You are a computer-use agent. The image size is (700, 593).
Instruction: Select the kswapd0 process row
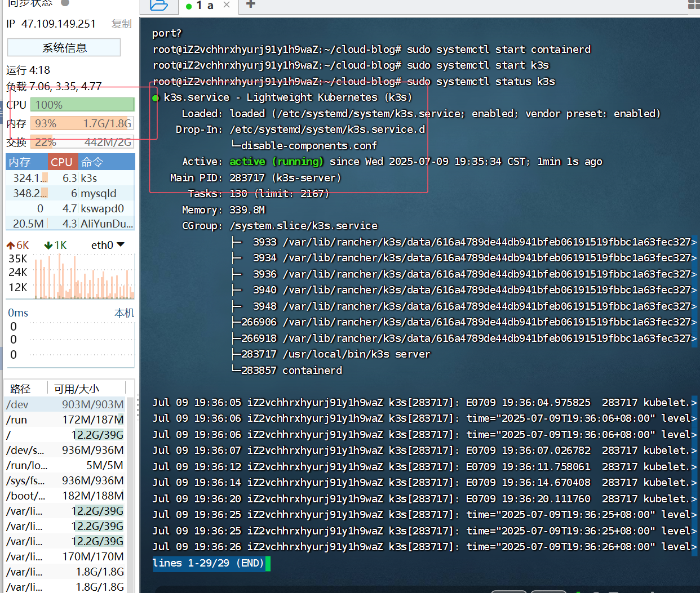[x=70, y=208]
